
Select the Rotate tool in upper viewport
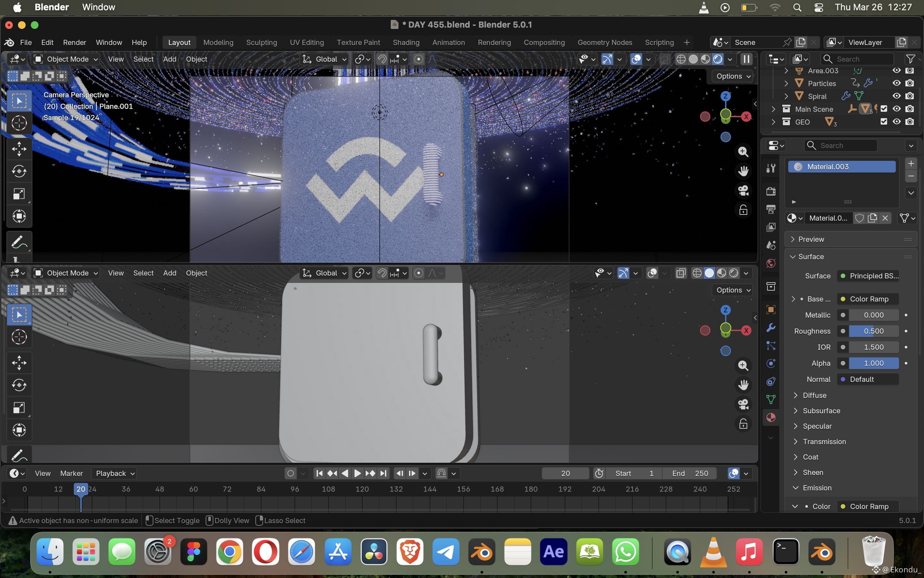pyautogui.click(x=19, y=171)
